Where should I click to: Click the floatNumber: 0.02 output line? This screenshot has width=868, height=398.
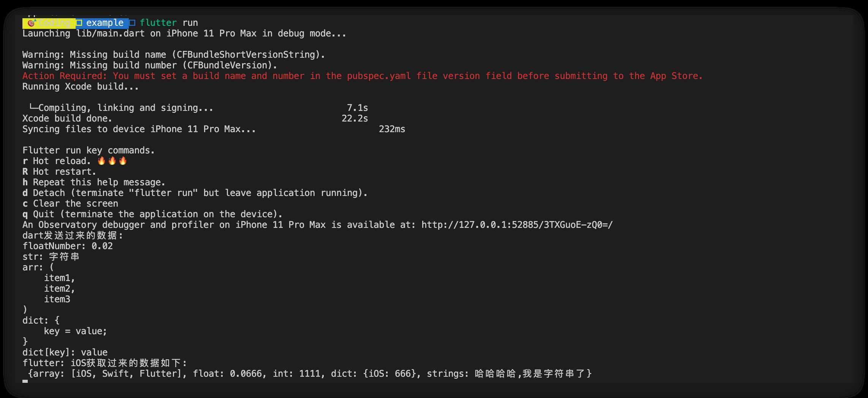coord(68,246)
